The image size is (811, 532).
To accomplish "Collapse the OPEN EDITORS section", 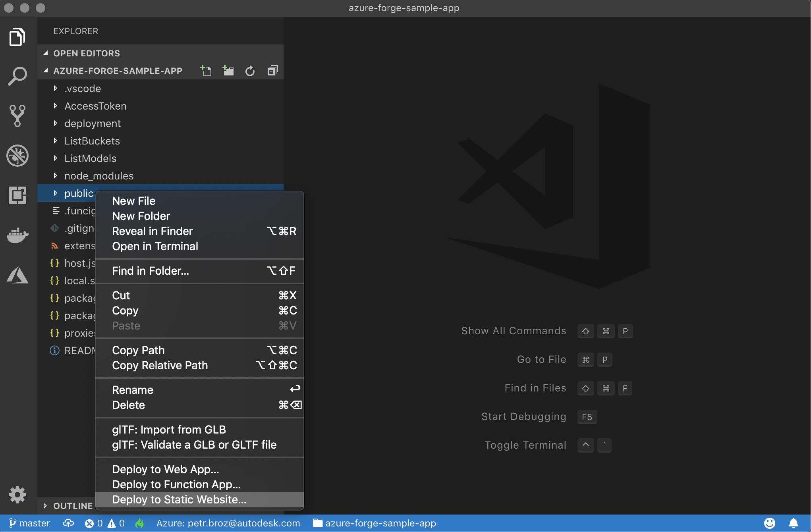I will pos(160,53).
